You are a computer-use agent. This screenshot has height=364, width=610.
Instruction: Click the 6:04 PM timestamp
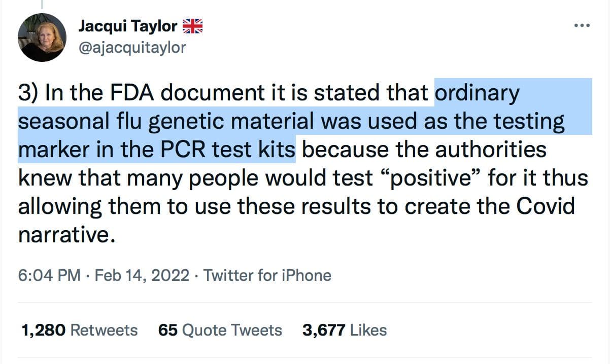pos(49,276)
